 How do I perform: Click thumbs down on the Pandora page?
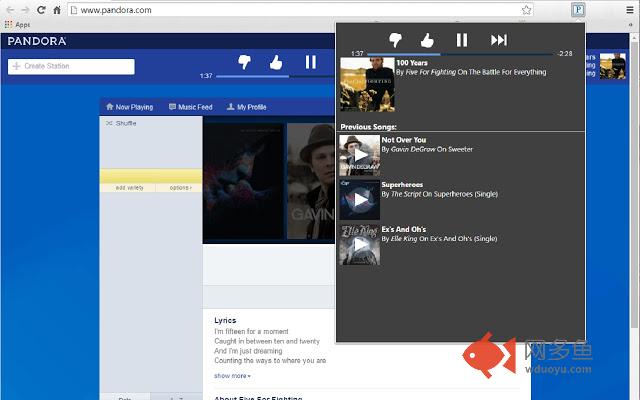coord(244,62)
